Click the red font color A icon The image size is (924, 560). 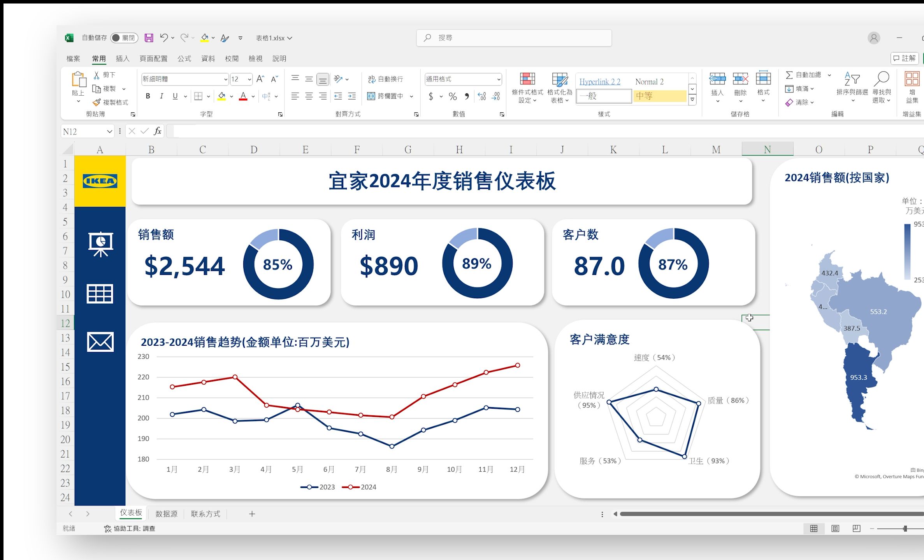pyautogui.click(x=243, y=96)
